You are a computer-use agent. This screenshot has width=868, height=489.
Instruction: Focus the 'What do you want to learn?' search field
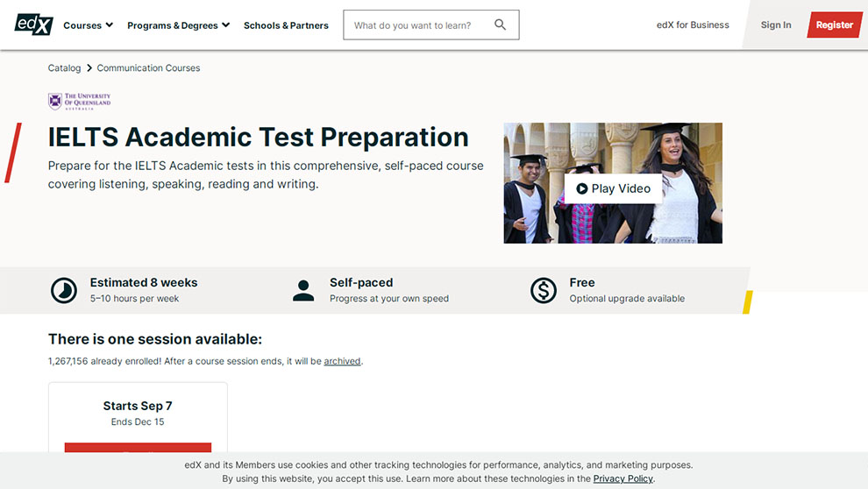pos(431,25)
